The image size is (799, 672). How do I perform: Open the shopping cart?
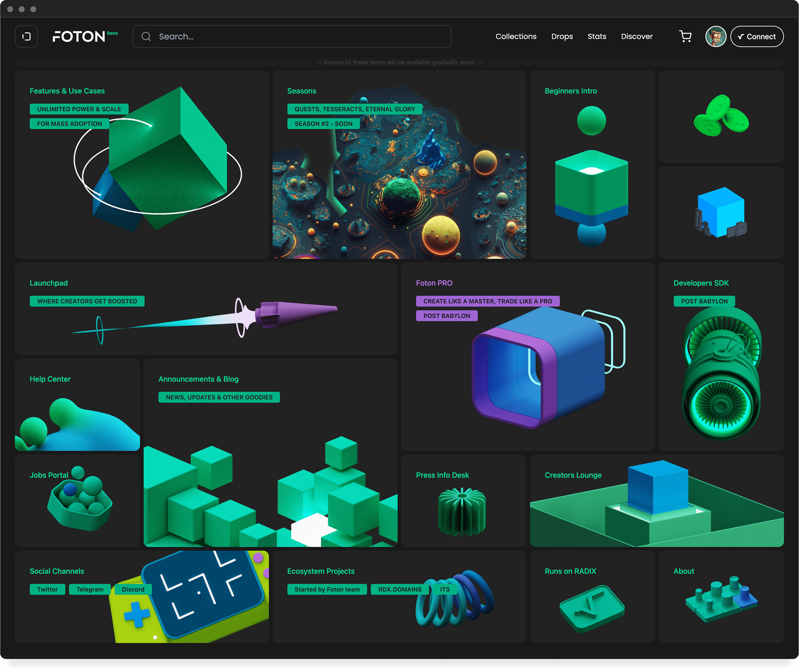[x=686, y=37]
